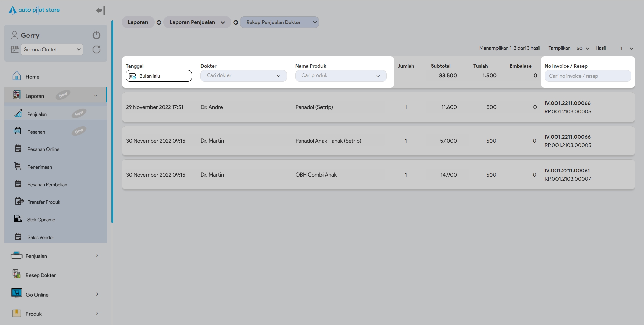Screen dimensions: 644x325
Task: Open the Semua Outlet dropdown
Action: pyautogui.click(x=52, y=50)
